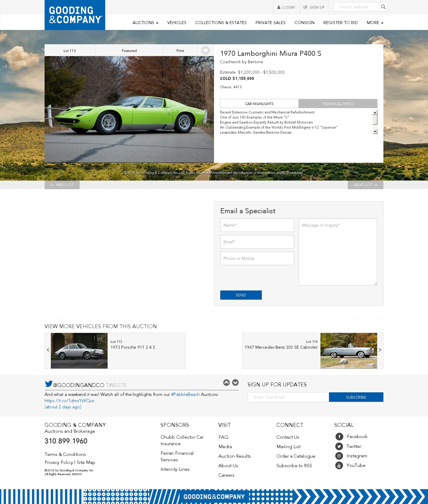
Task: Click the Email field in specialist form
Action: point(257,242)
